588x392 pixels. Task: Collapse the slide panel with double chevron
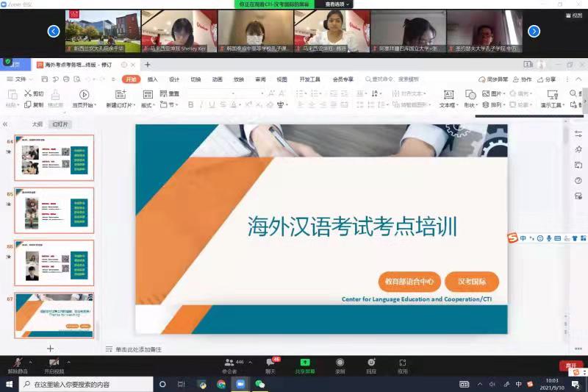(5, 124)
